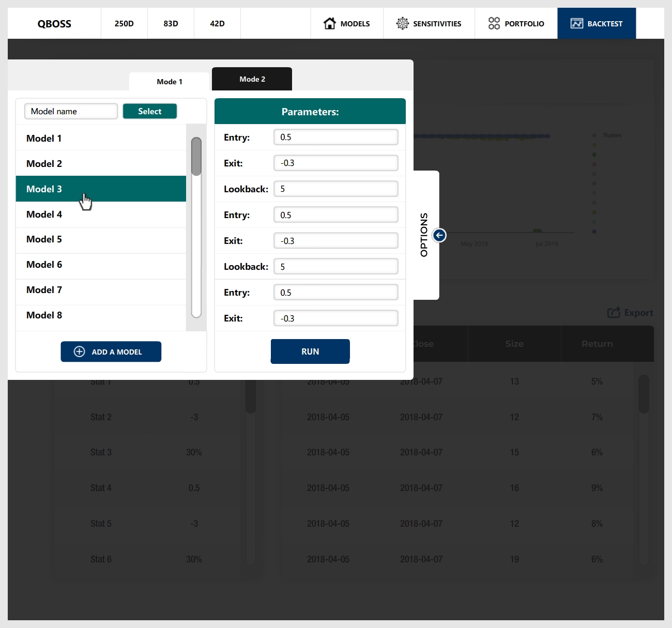Click the model list scrollbar thumb

(196, 156)
